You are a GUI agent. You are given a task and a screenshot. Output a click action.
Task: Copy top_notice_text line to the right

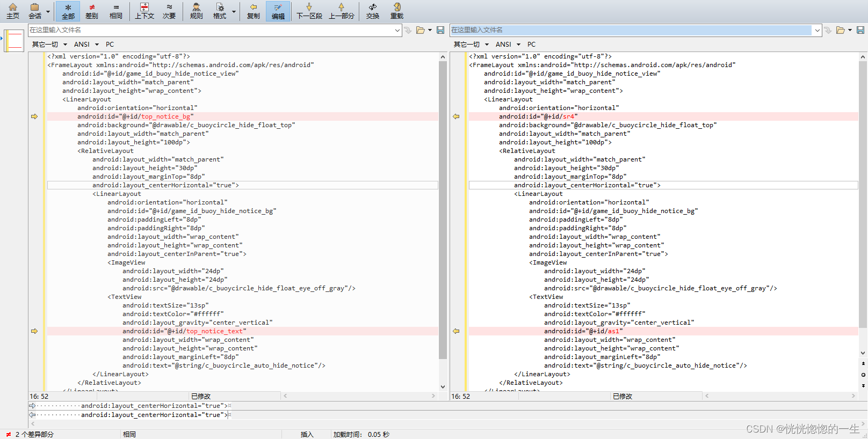(34, 331)
